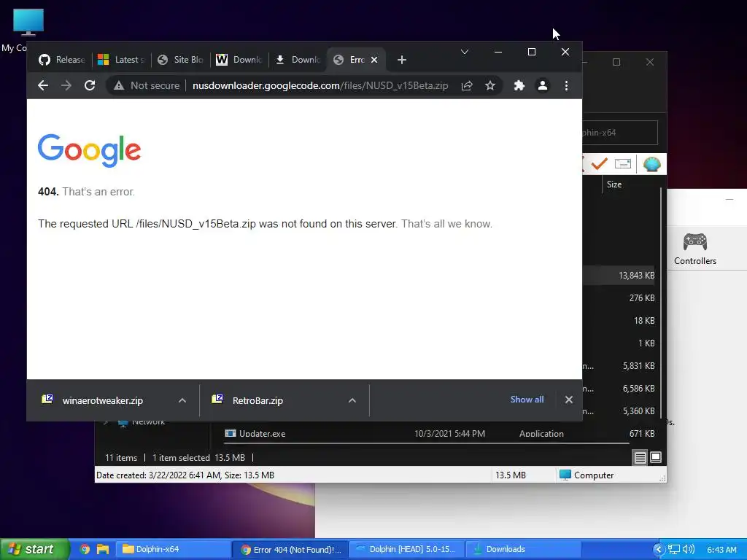
Task: Click the orange checkmark icon in Explorer toolbar
Action: click(x=600, y=164)
